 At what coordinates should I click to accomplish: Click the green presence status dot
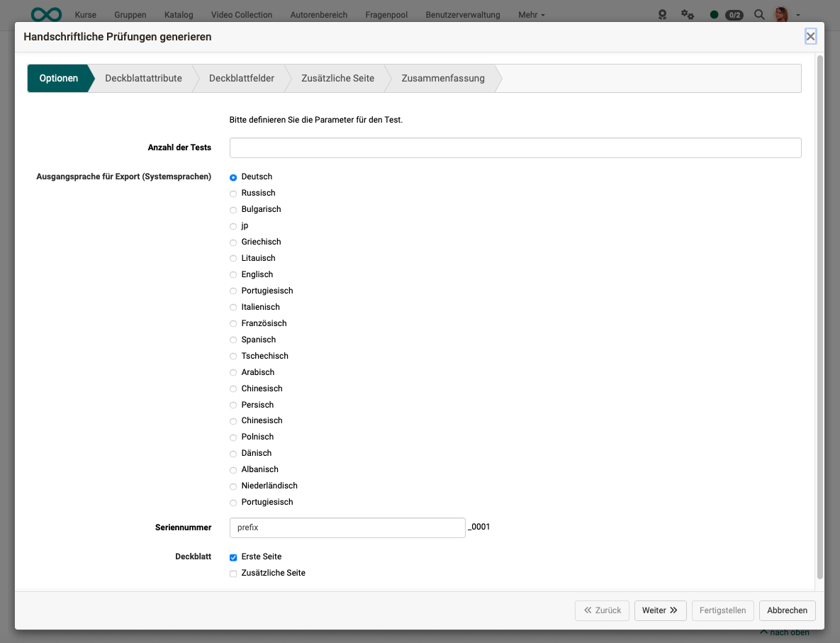coord(714,13)
